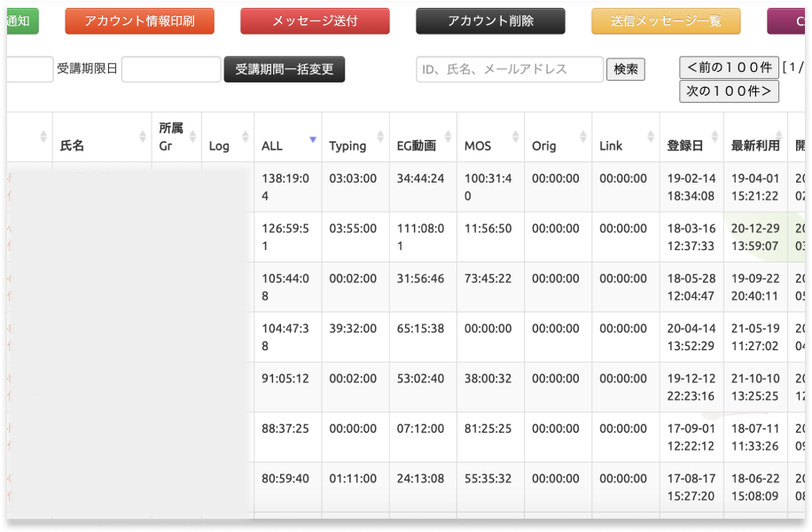
Task: Sort by Typing time using its arrows
Action: tap(380, 137)
